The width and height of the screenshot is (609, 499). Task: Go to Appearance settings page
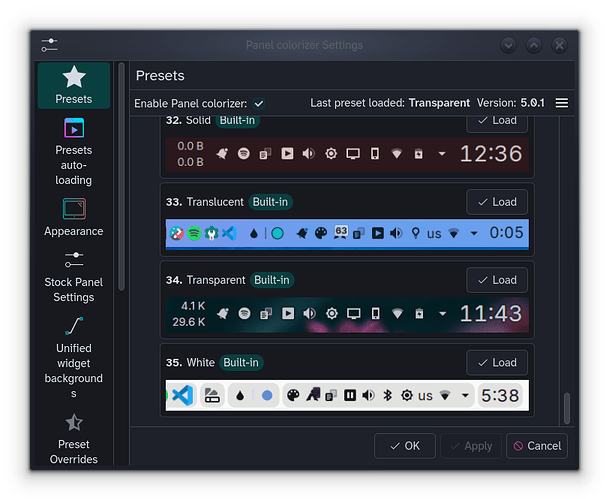pyautogui.click(x=74, y=217)
